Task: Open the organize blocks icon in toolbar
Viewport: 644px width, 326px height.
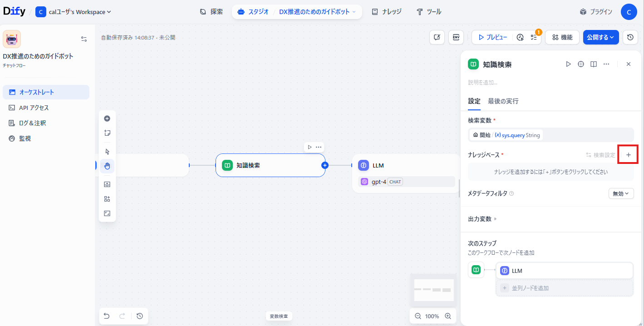Action: pos(107,198)
